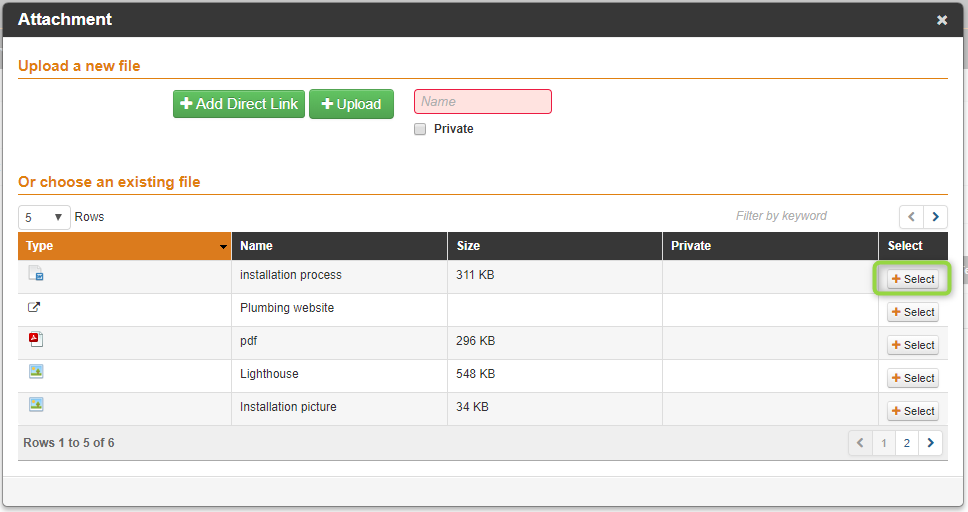Go to page 1 in bottom pagination

click(884, 443)
